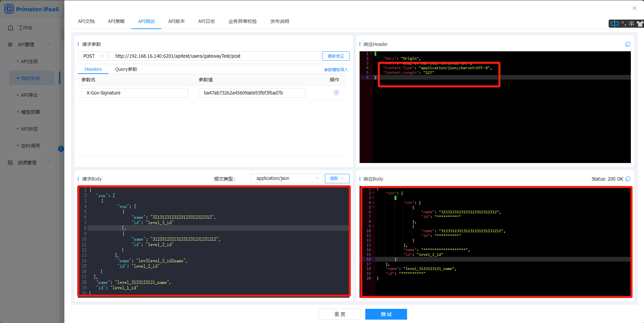Click the 重置 button
This screenshot has width=644, height=323.
[x=339, y=314]
